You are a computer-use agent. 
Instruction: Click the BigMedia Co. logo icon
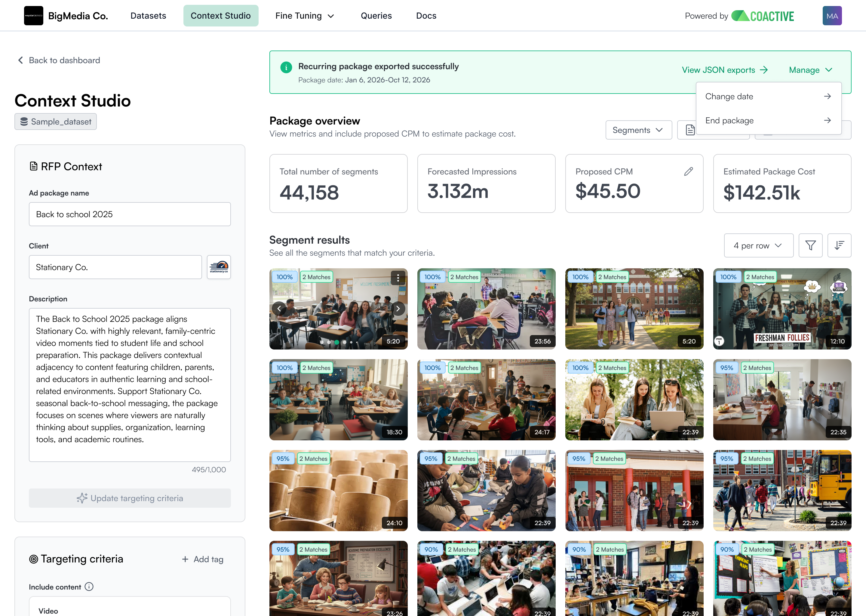click(x=33, y=16)
